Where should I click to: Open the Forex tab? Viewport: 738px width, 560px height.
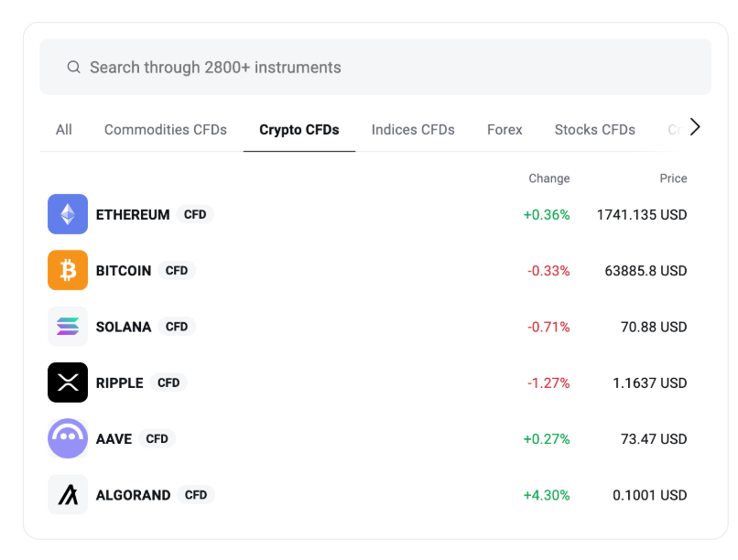(505, 129)
